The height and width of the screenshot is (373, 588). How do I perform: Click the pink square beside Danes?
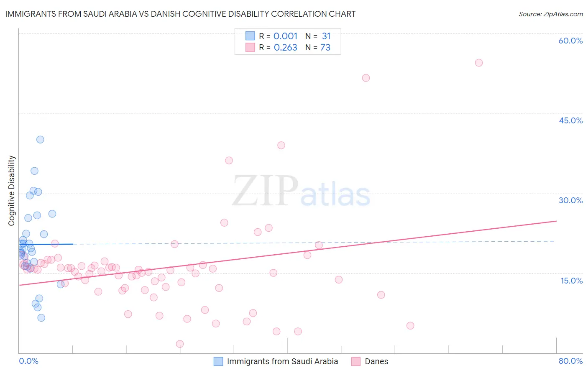[x=356, y=361]
